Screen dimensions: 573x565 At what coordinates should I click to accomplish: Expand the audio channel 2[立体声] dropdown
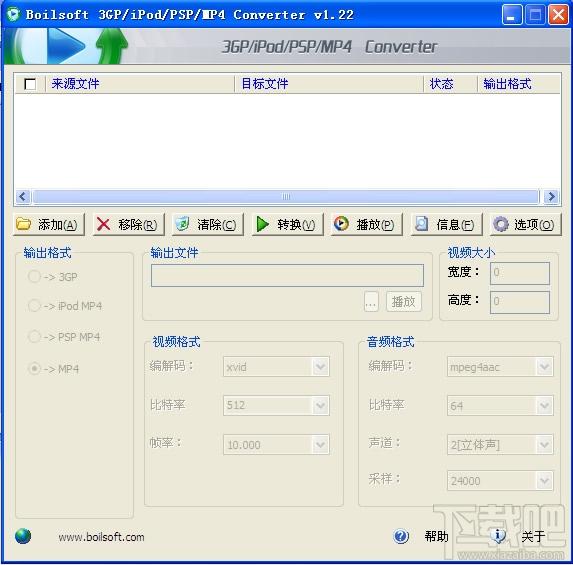coord(544,444)
